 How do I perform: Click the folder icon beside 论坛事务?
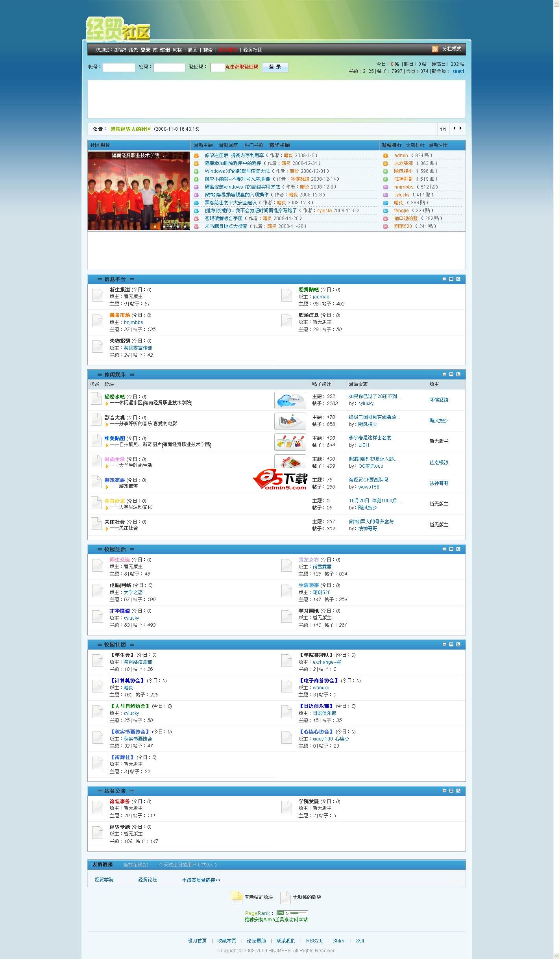[x=98, y=807]
